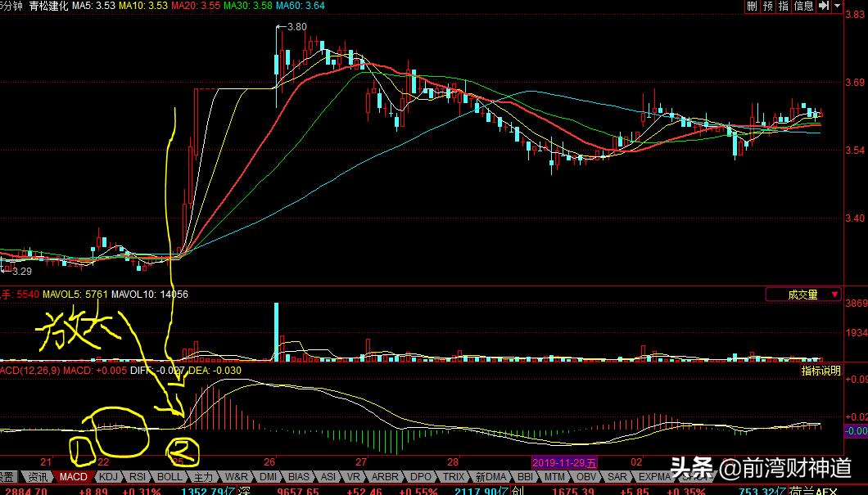Click the MAVOL5: 5761 volume legend

tap(75, 295)
